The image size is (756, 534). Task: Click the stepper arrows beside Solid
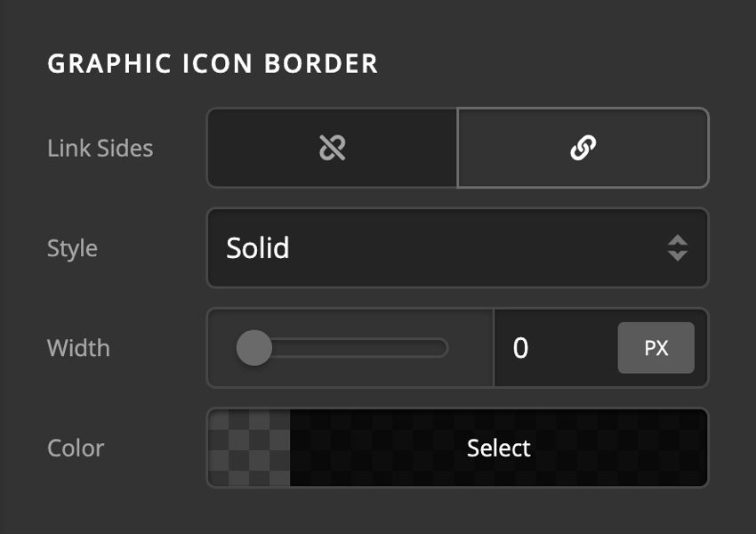678,248
